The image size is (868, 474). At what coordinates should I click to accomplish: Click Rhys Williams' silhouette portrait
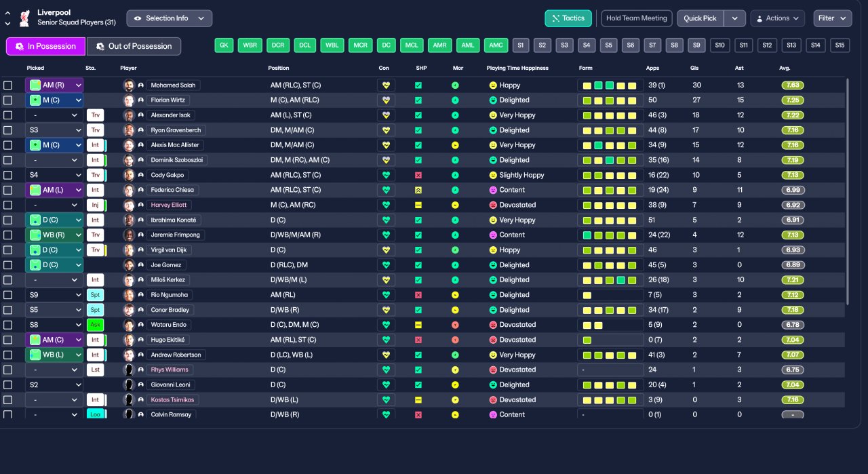[129, 370]
